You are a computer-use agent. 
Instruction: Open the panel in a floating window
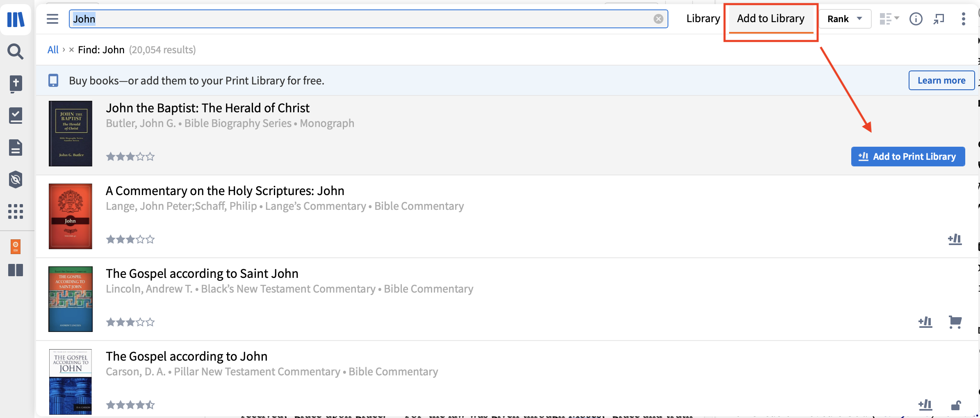[x=939, y=19]
